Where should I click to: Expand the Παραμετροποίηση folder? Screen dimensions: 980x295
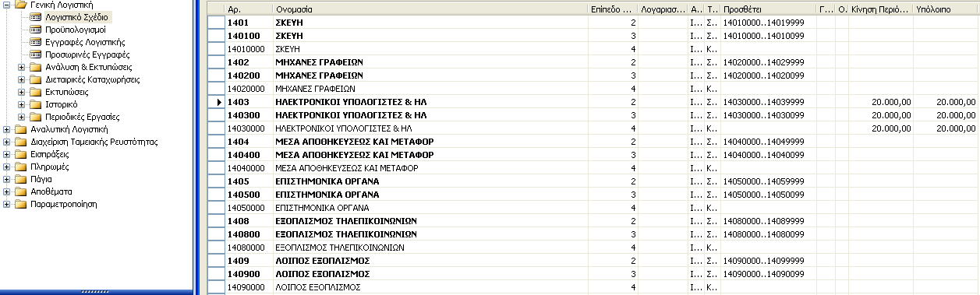click(x=7, y=204)
